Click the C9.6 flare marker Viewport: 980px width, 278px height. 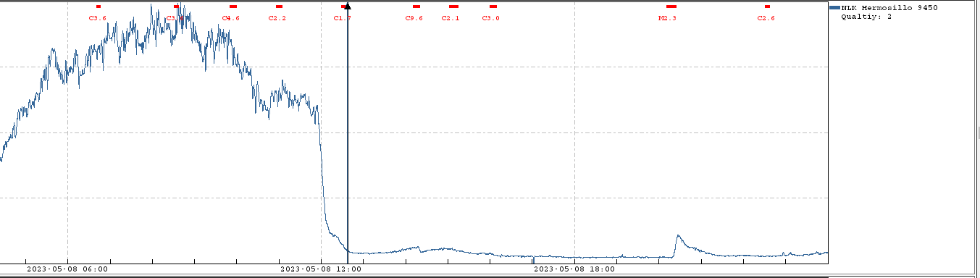click(416, 7)
